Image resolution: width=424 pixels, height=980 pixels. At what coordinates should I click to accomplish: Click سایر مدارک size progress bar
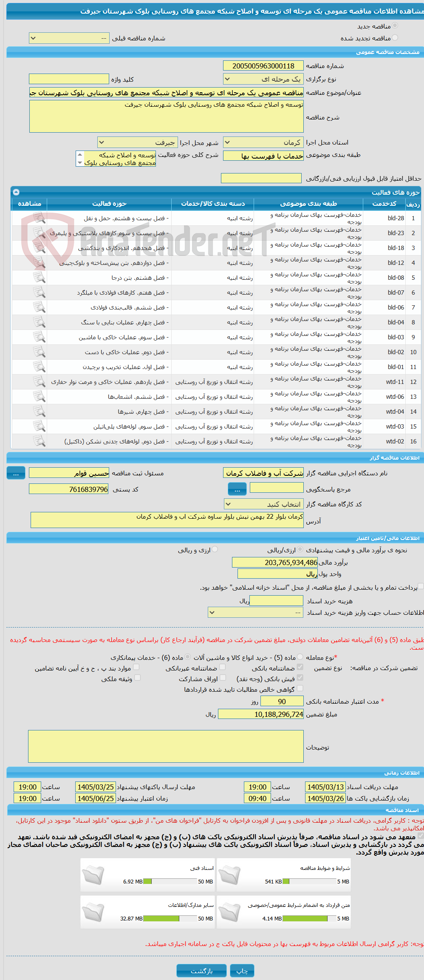tap(170, 918)
